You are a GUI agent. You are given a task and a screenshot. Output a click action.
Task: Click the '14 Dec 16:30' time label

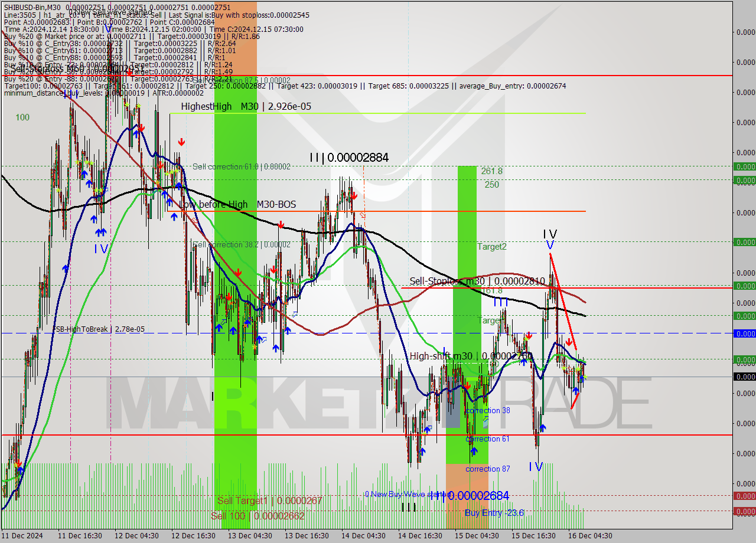point(420,536)
